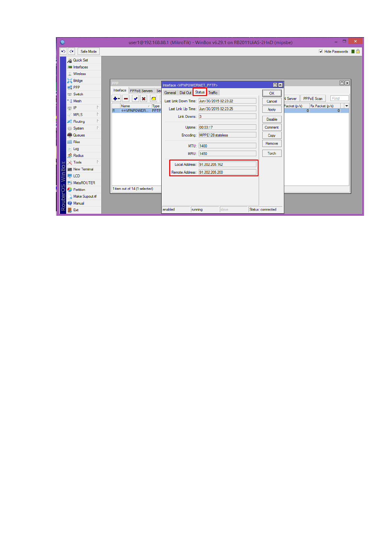Click the Remote Address field
Screen dimensions: 392x554
pyautogui.click(x=227, y=172)
